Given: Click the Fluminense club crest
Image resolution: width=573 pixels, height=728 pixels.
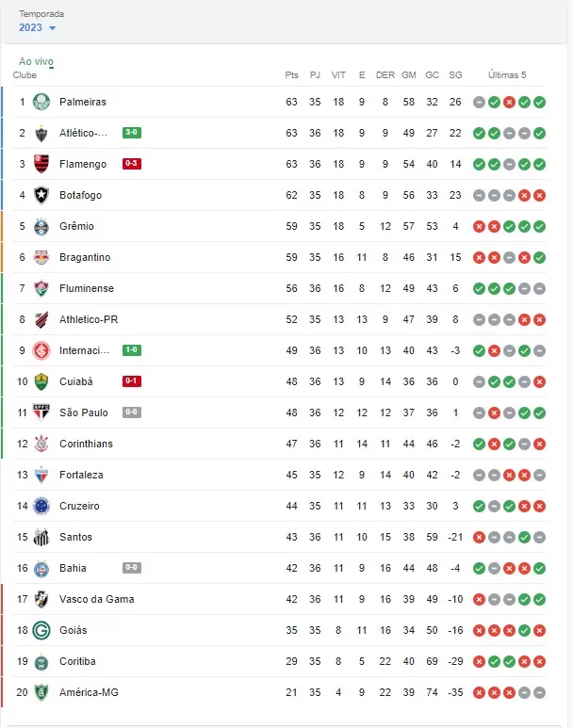Looking at the screenshot, I should (x=41, y=288).
